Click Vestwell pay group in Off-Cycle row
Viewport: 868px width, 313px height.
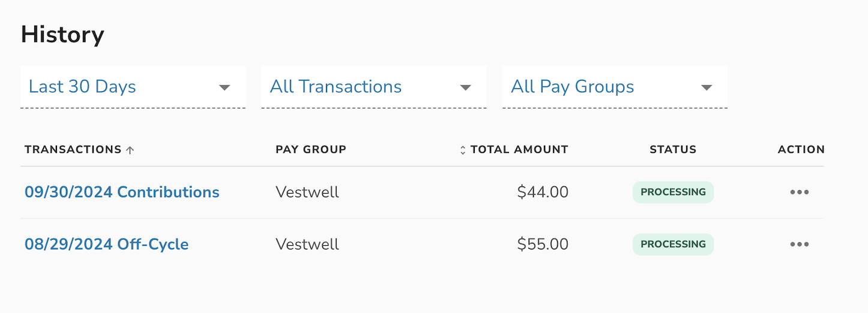[307, 245]
